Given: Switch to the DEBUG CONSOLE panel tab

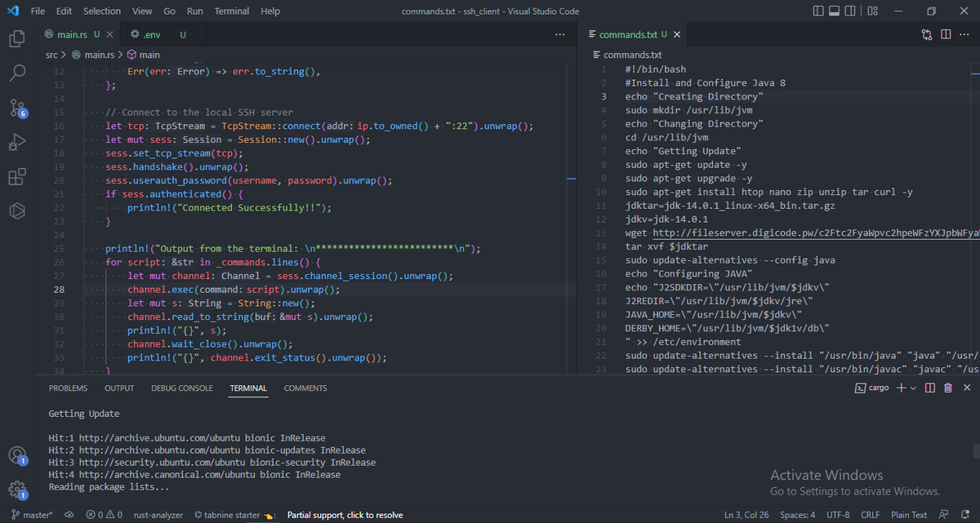Looking at the screenshot, I should click(x=182, y=388).
